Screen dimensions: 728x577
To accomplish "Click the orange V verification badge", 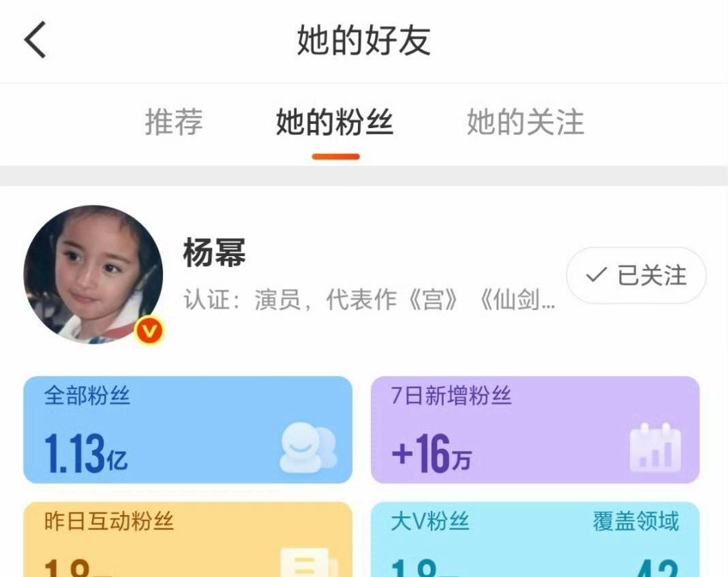I will pyautogui.click(x=149, y=330).
